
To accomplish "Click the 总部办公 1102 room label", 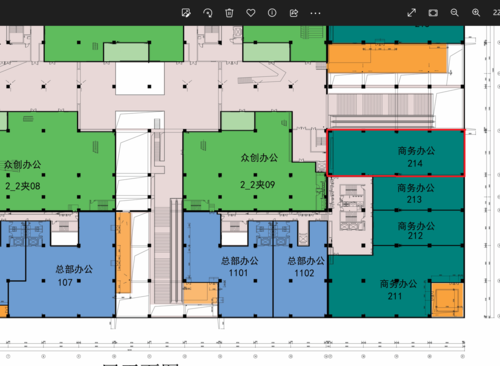I will click(x=306, y=267).
